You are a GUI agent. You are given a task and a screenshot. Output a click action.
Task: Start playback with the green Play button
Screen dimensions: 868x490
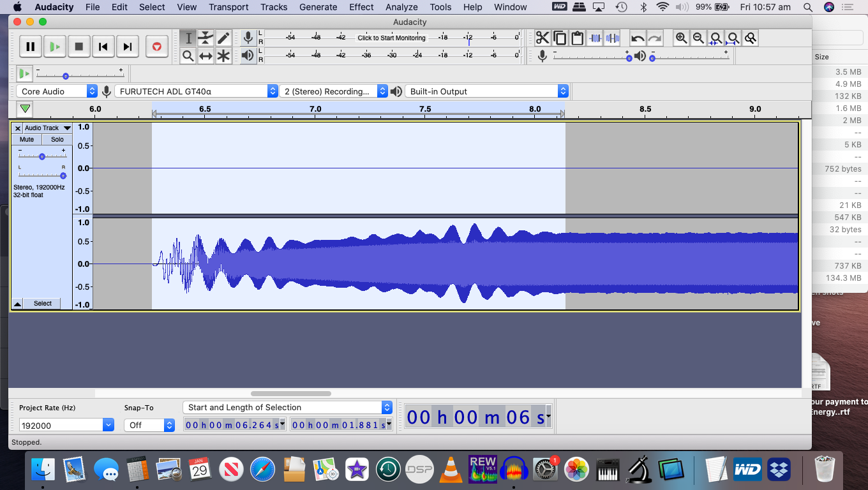pyautogui.click(x=55, y=47)
